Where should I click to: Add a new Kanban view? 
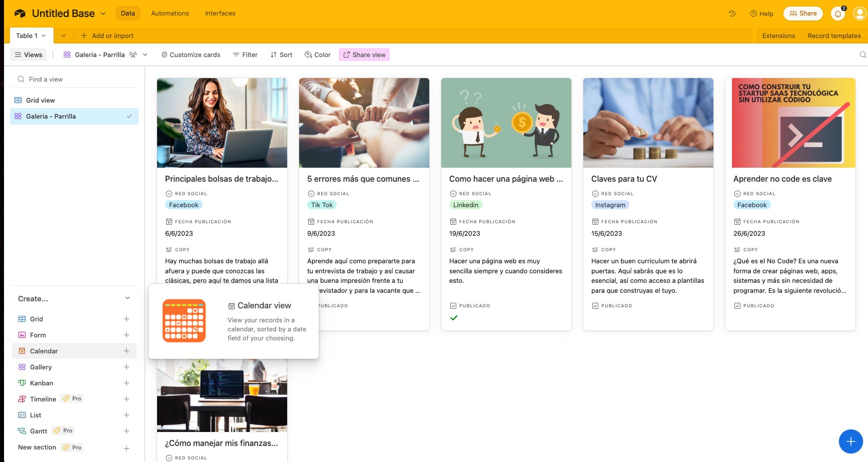[127, 383]
